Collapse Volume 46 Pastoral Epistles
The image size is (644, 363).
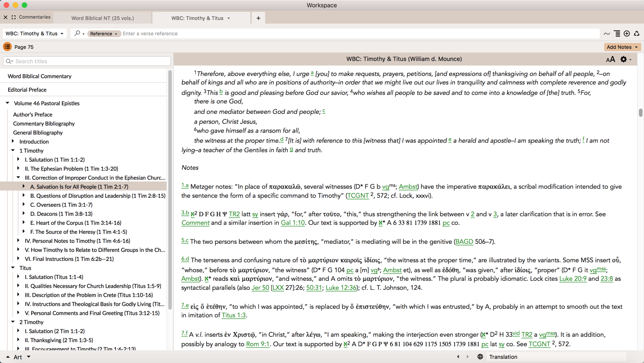point(8,103)
